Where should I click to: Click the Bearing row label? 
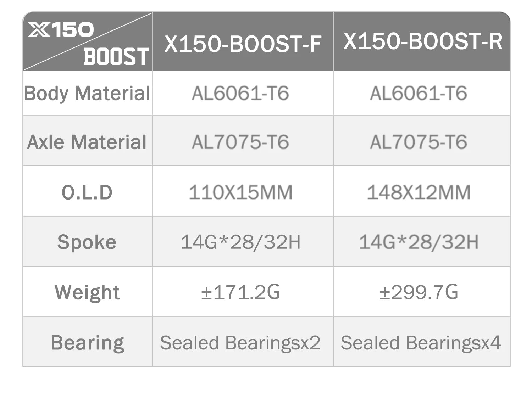pos(87,343)
